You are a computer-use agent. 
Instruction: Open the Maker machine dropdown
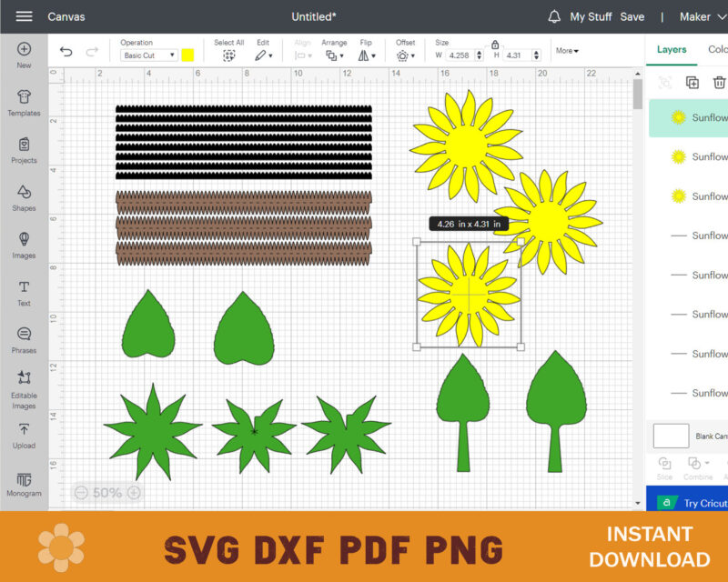tap(701, 16)
